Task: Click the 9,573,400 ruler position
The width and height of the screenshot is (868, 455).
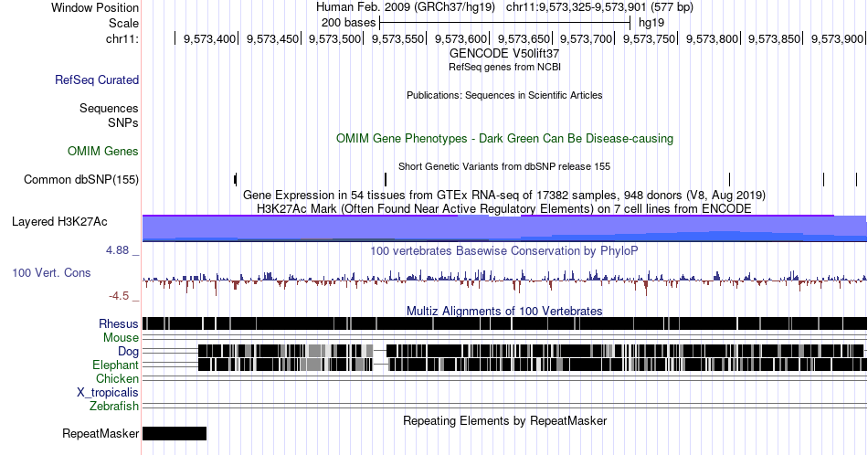Action: tap(209, 38)
